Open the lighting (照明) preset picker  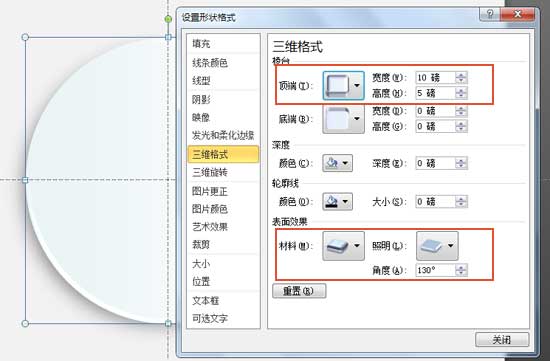click(x=437, y=246)
